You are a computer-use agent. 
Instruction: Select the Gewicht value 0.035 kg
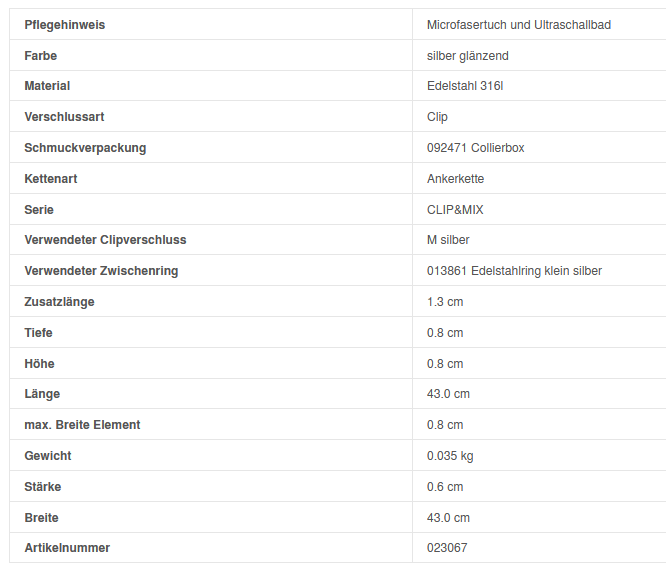click(450, 456)
